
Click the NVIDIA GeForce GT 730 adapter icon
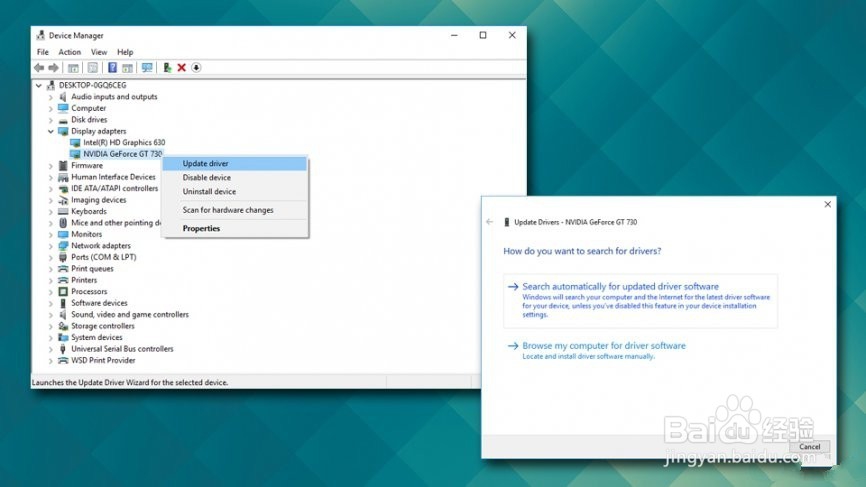pos(75,154)
